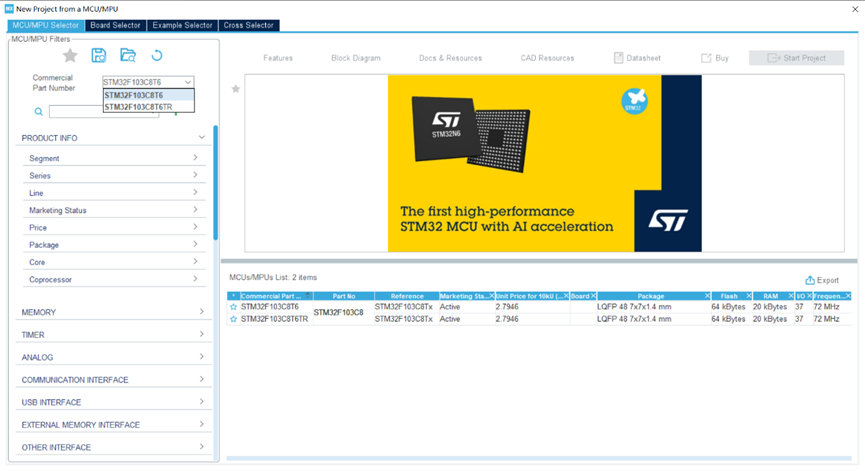Expand the Marketing Status filter
865x471 pixels.
click(195, 210)
